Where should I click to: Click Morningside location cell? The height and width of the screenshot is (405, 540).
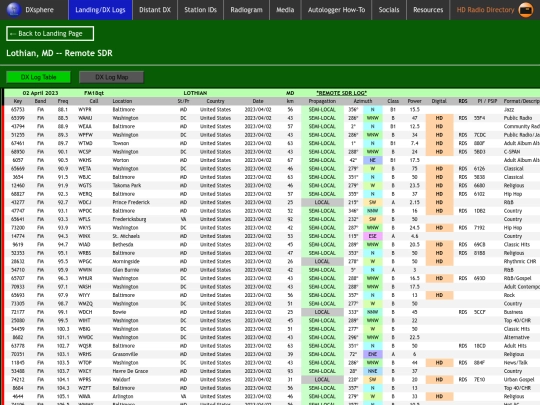pos(126,261)
